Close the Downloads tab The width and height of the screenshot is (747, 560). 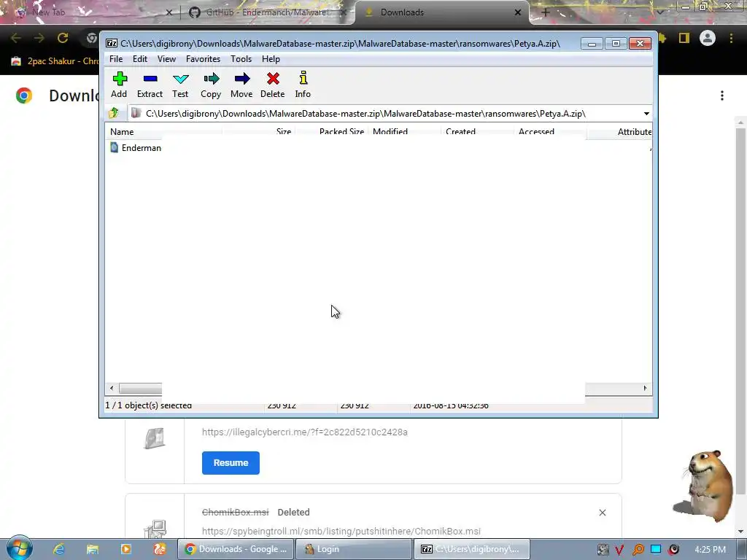coord(518,12)
